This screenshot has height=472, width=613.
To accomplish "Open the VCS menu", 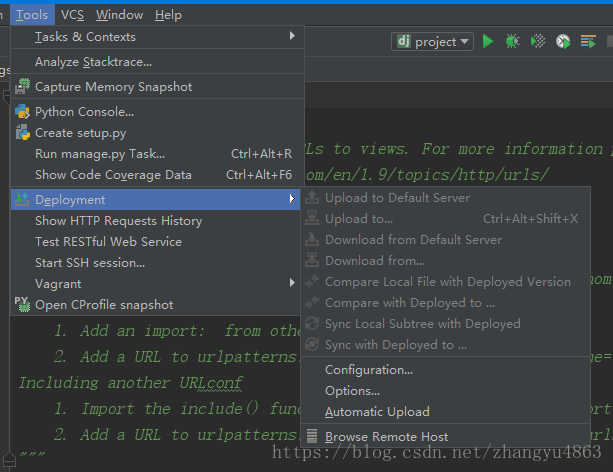I will pyautogui.click(x=72, y=15).
